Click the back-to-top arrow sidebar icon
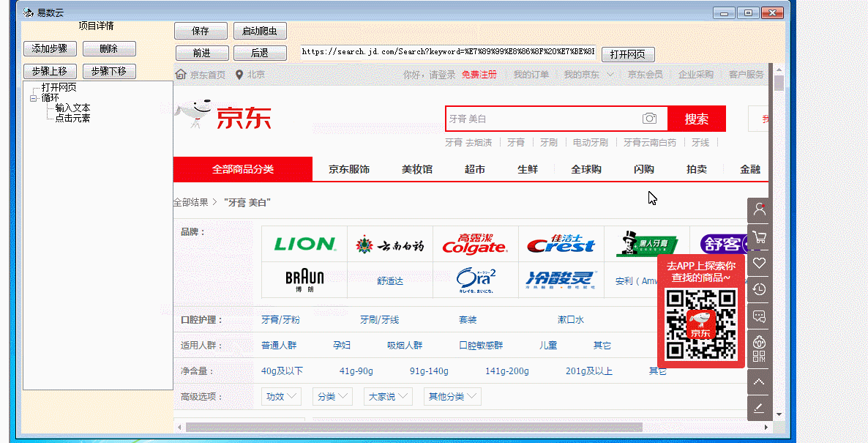 tap(760, 381)
